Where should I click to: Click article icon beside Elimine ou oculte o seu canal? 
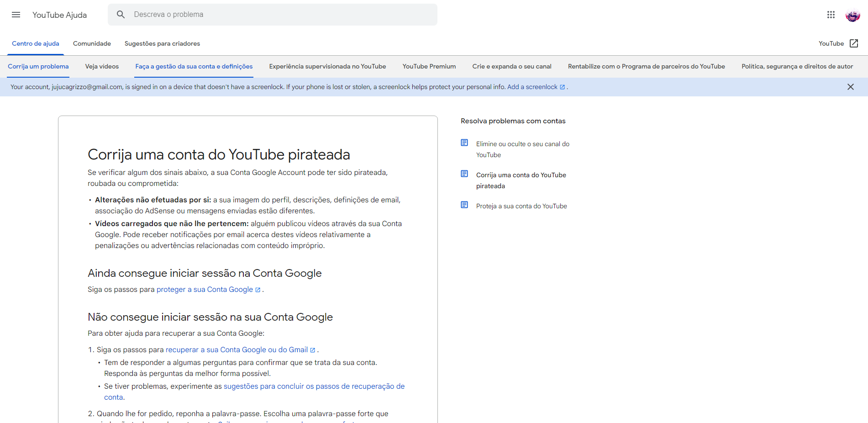click(x=464, y=143)
